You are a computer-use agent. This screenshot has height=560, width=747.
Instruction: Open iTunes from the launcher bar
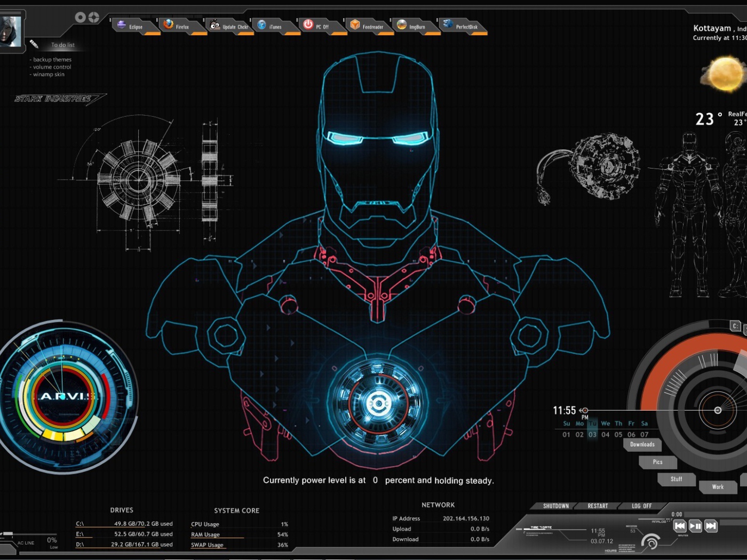point(262,25)
